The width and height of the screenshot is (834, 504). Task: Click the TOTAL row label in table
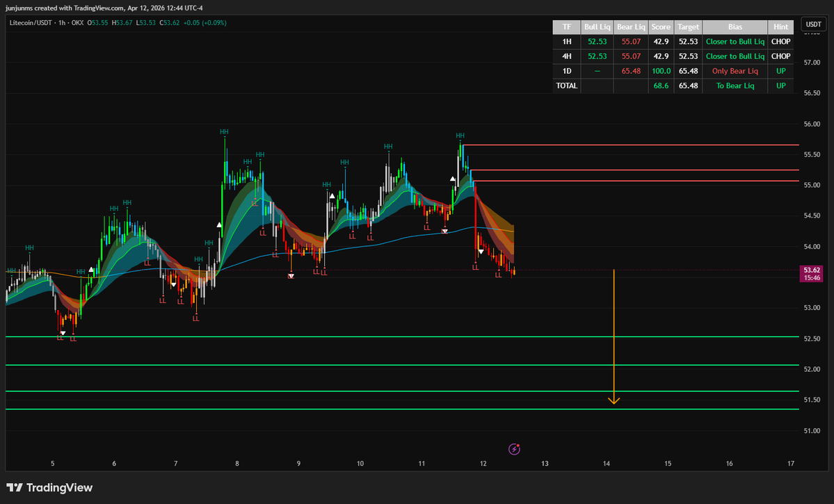point(566,86)
